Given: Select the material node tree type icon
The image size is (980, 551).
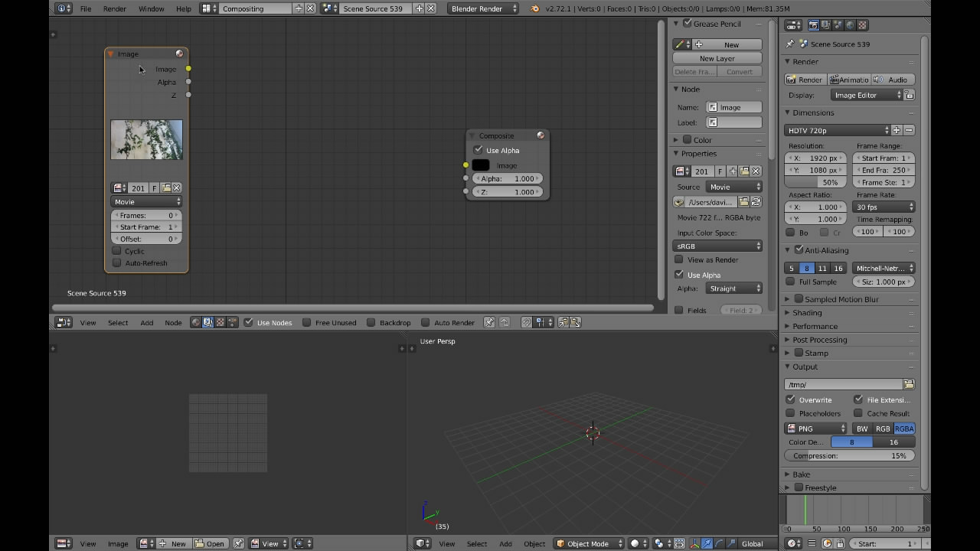Looking at the screenshot, I should pos(195,322).
